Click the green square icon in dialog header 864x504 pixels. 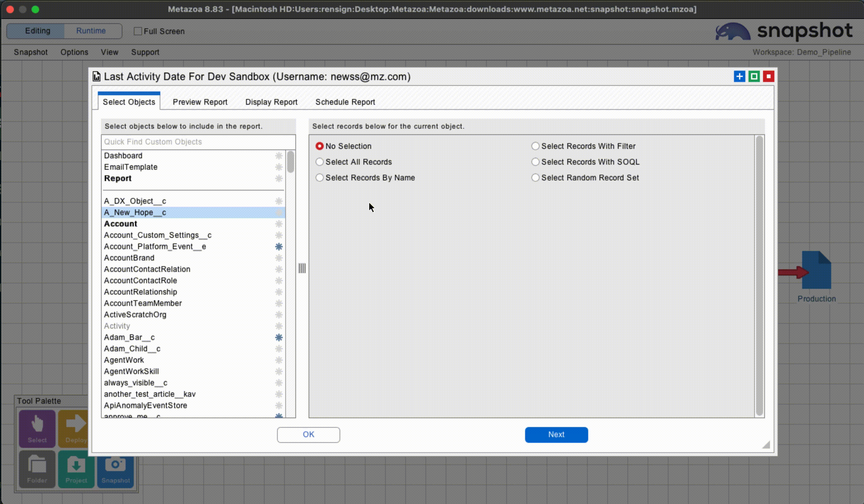[x=754, y=76]
